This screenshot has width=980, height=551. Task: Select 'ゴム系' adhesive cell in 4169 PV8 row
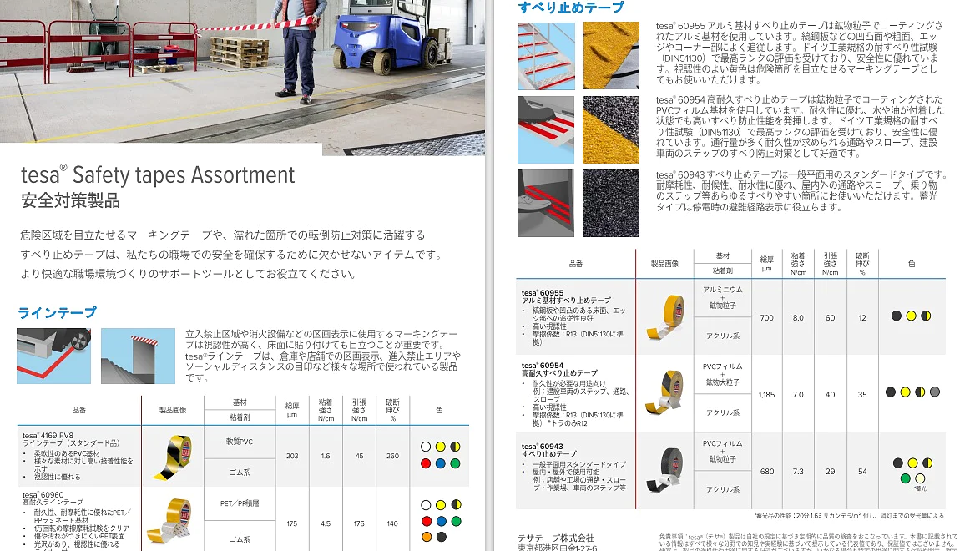pyautogui.click(x=240, y=473)
